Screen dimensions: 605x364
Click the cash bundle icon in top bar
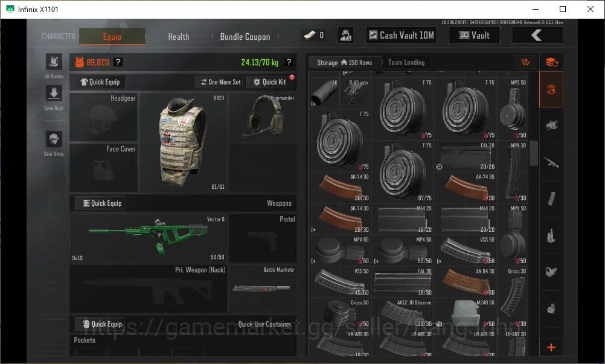pyautogui.click(x=310, y=36)
